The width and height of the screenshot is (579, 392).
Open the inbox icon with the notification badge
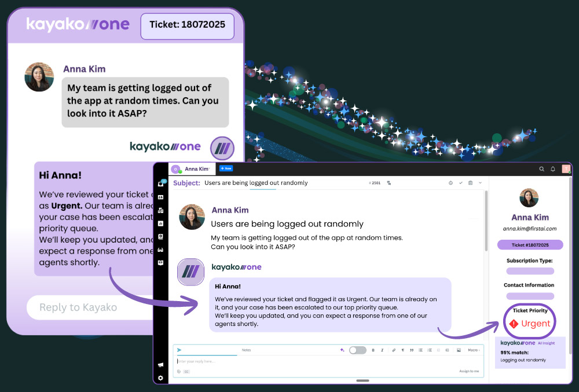pyautogui.click(x=161, y=184)
